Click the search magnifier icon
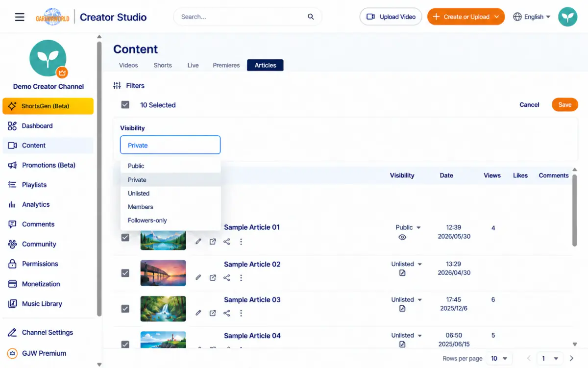The image size is (588, 368). (311, 17)
